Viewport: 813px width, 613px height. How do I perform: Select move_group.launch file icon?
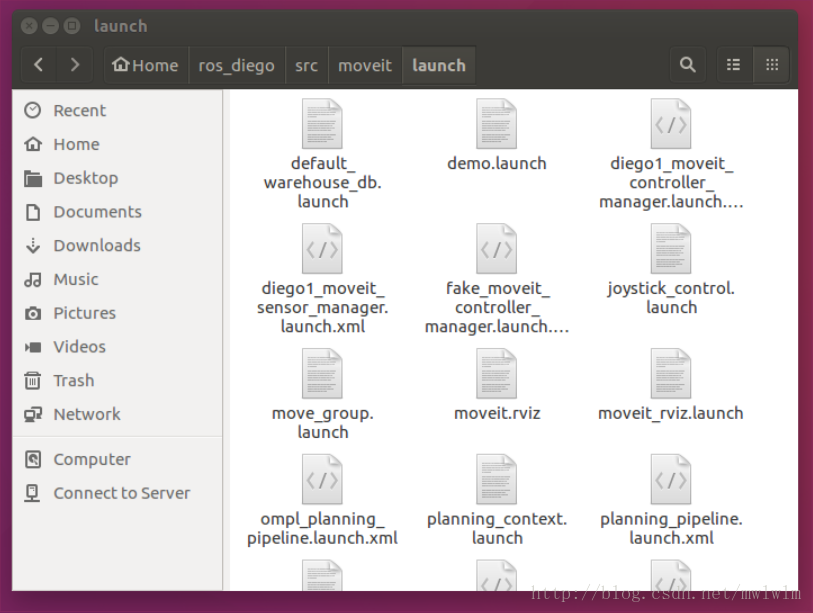[x=323, y=373]
